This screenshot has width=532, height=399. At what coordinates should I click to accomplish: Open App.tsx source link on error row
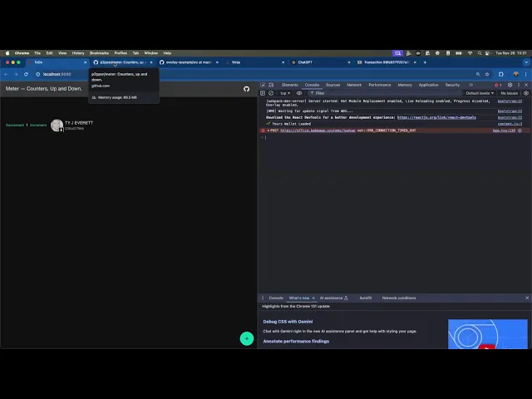coord(504,131)
